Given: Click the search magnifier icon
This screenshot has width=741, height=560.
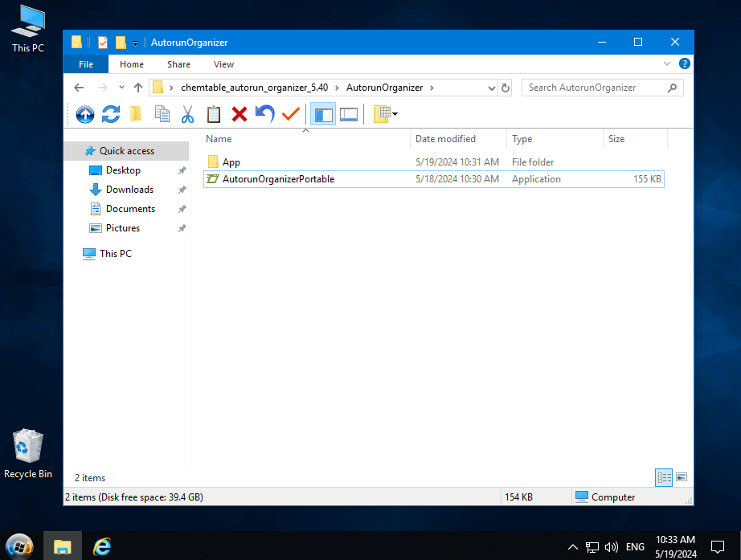Looking at the screenshot, I should (x=672, y=88).
